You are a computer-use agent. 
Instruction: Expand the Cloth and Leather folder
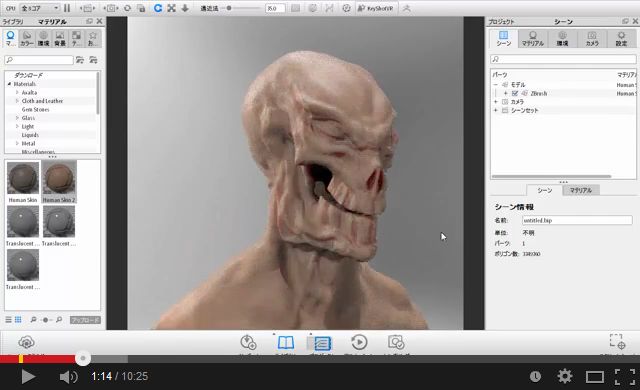pos(17,101)
